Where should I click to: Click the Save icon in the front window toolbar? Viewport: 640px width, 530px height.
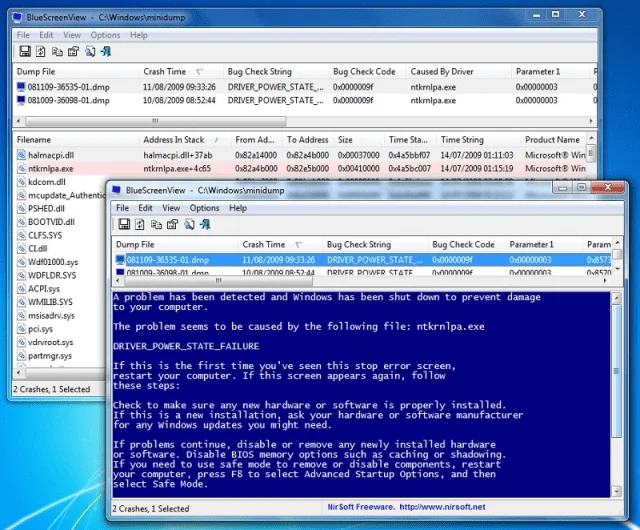pyautogui.click(x=123, y=226)
